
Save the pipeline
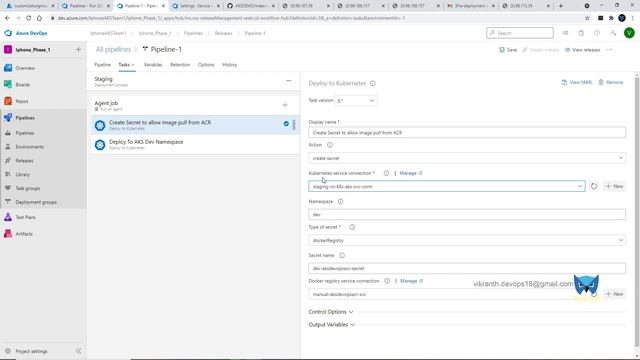pyautogui.click(x=508, y=50)
